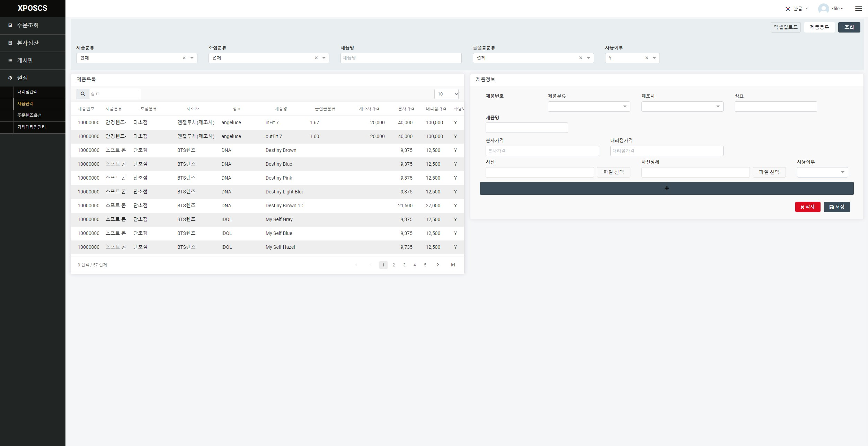Jump to the last page of the list
The width and height of the screenshot is (868, 446).
[453, 265]
